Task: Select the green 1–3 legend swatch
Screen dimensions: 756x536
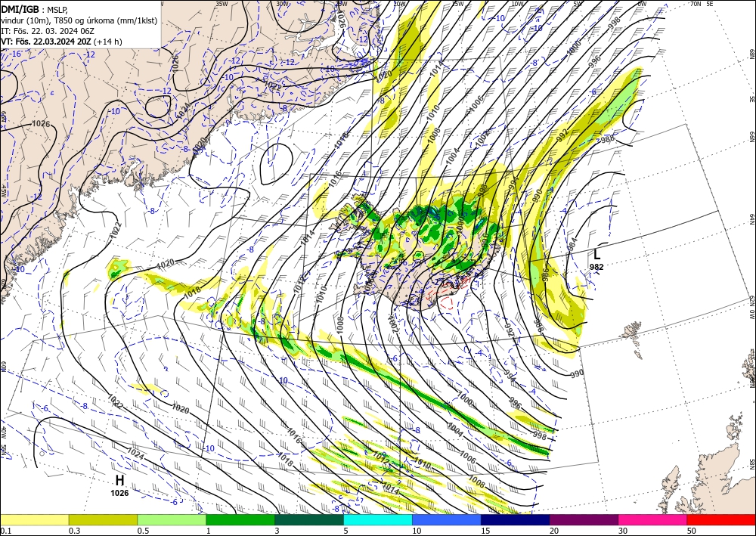Action: coord(240,519)
